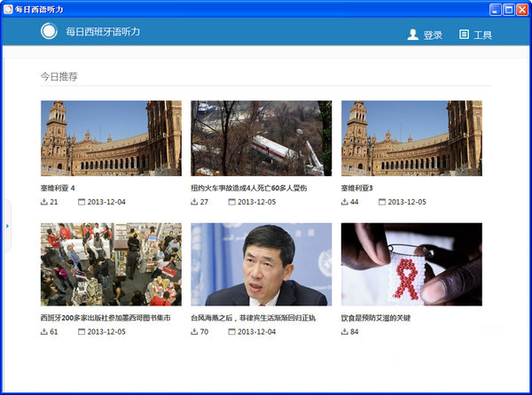Click calendar icon under train accident title
The width and height of the screenshot is (532, 395).
click(x=231, y=202)
